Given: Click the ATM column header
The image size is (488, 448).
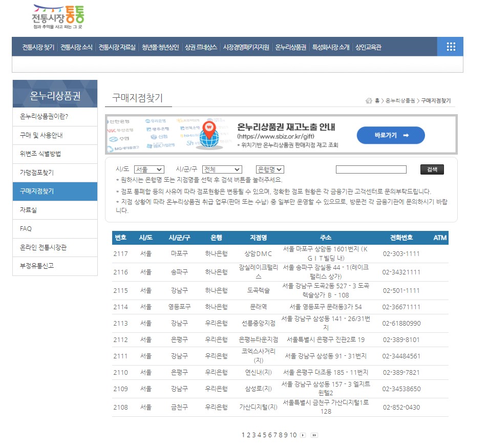Looking at the screenshot, I should (440, 238).
